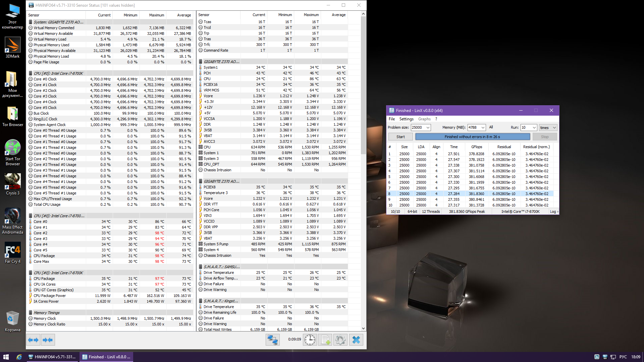Reset the sensor timer clock icon
Screen dimensions: 644x362
click(310, 340)
